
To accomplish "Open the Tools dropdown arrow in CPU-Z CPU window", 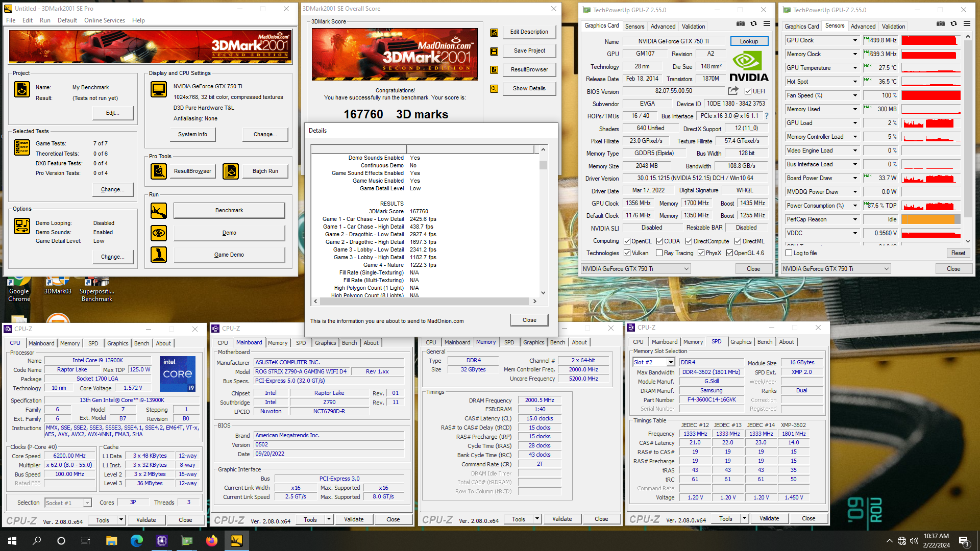I will [x=121, y=520].
